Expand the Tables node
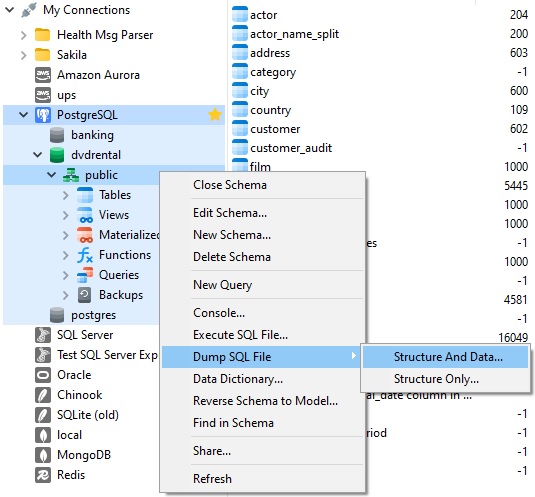The width and height of the screenshot is (535, 497). [66, 195]
